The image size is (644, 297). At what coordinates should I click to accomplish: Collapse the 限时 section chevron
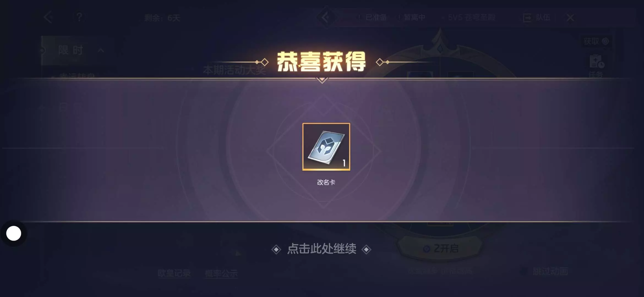[101, 50]
